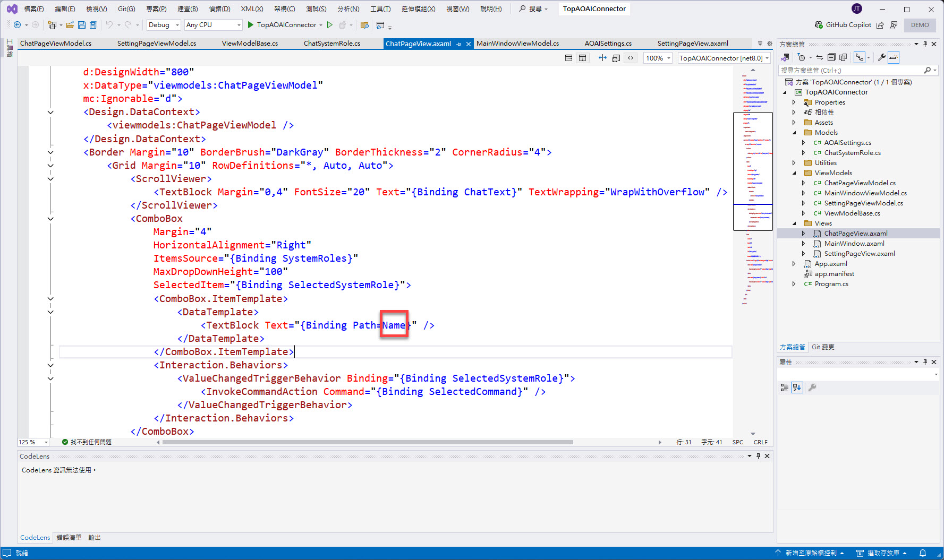Open the Git(G) menu
The image size is (944, 560).
(126, 8)
